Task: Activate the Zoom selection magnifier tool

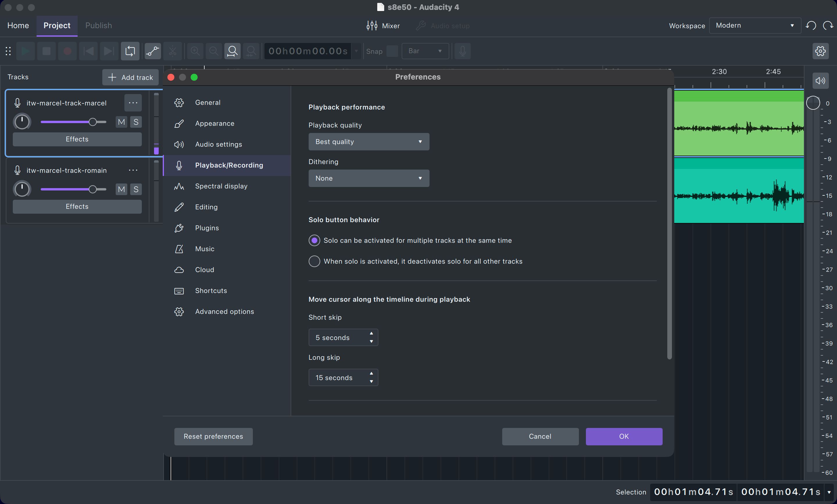Action: (x=232, y=51)
